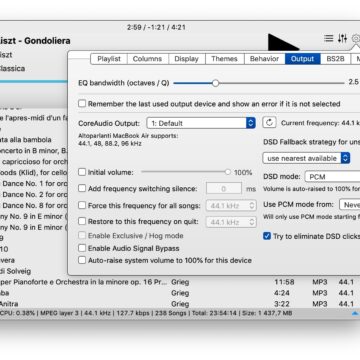Click the time display 2:59 / -1:21 / 4:21
This screenshot has height=360, width=360.
coord(156,27)
